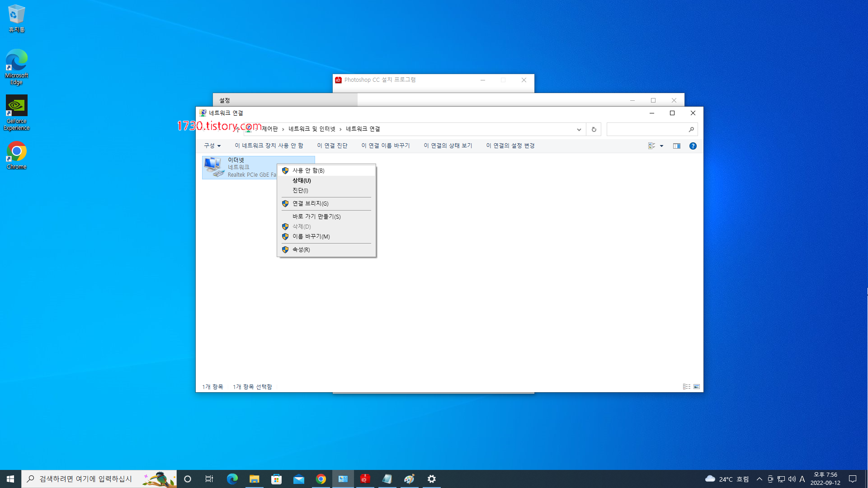The height and width of the screenshot is (488, 868).
Task: Select 속성(R) in the context menu
Action: pyautogui.click(x=301, y=249)
